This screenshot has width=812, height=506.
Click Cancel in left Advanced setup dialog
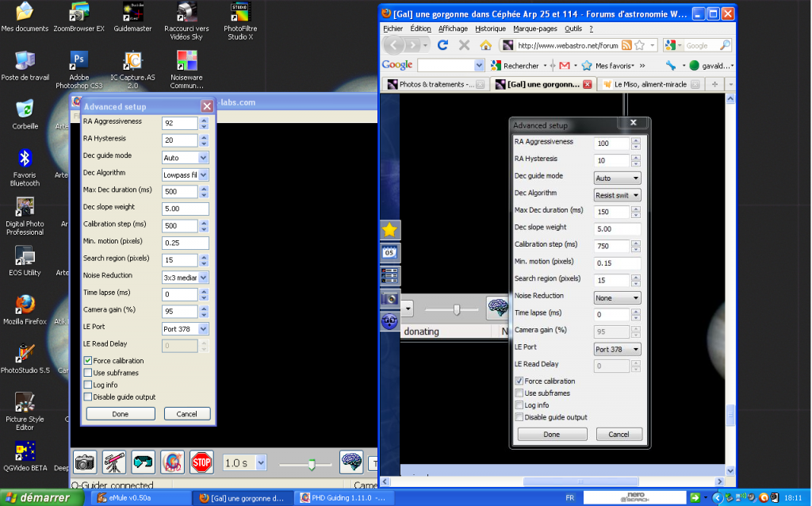[x=186, y=414]
